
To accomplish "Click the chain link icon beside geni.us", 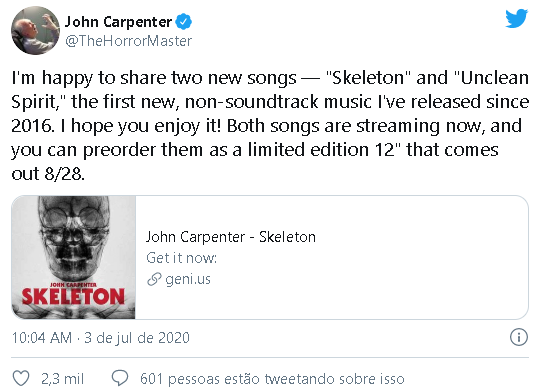I will point(154,279).
